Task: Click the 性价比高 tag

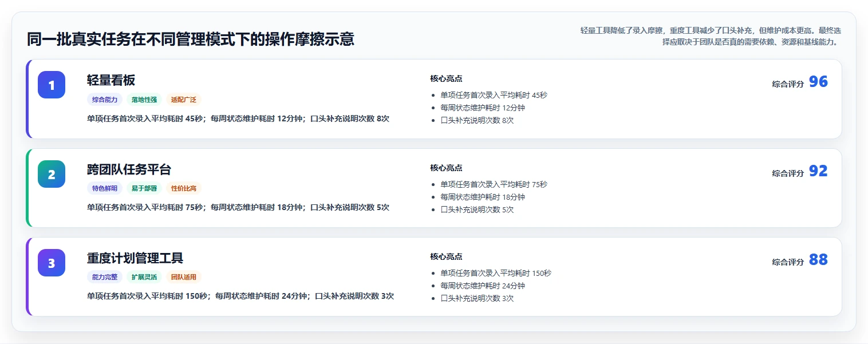Action: (184, 188)
